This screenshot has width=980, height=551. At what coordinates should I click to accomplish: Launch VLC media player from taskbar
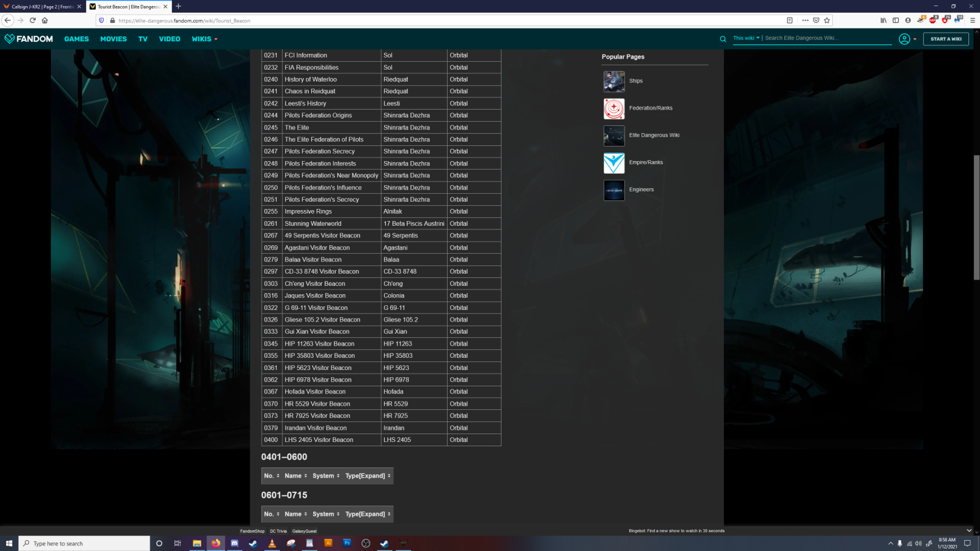point(272,543)
